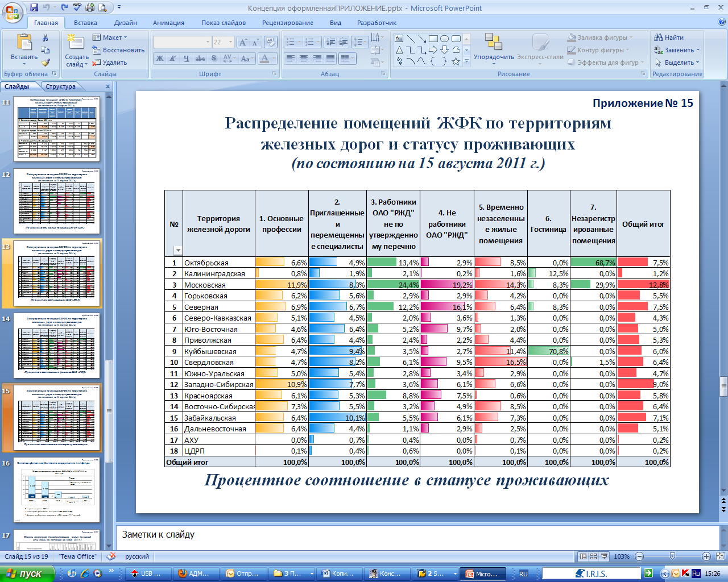Click the Удалить slide button
This screenshot has width=728, height=582.
pos(110,63)
